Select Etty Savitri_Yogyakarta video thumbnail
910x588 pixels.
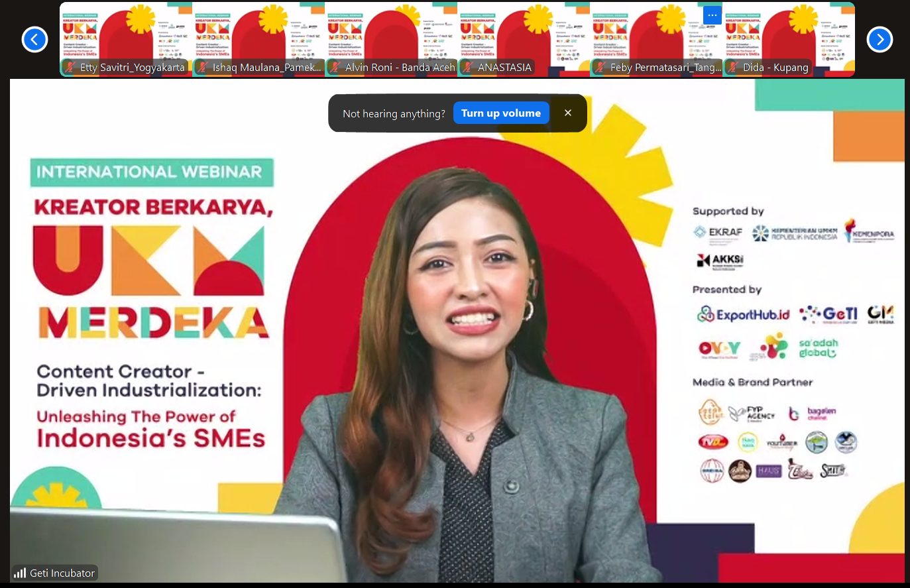click(126, 33)
